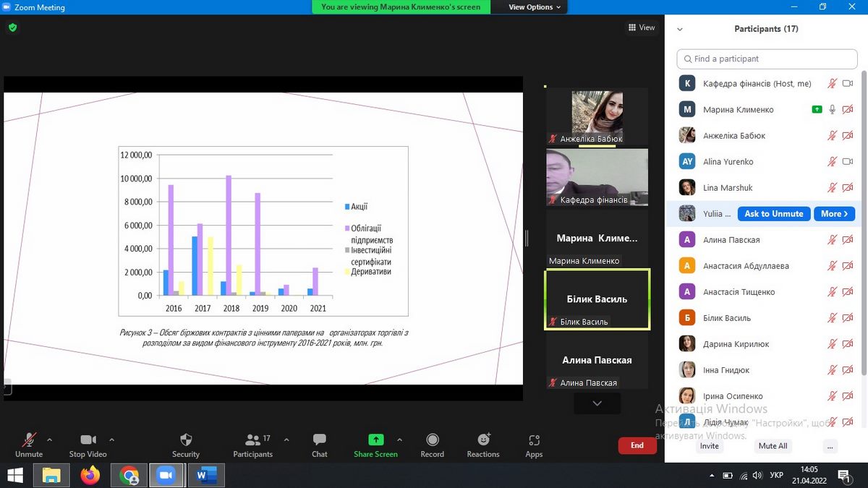Open the Reactions menu
The height and width of the screenshot is (488, 868).
click(x=483, y=440)
